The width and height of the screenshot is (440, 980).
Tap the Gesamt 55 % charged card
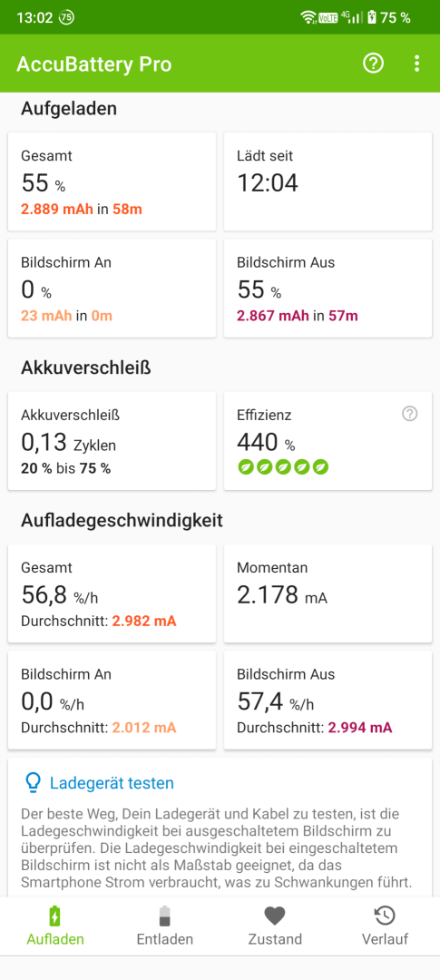click(x=112, y=181)
